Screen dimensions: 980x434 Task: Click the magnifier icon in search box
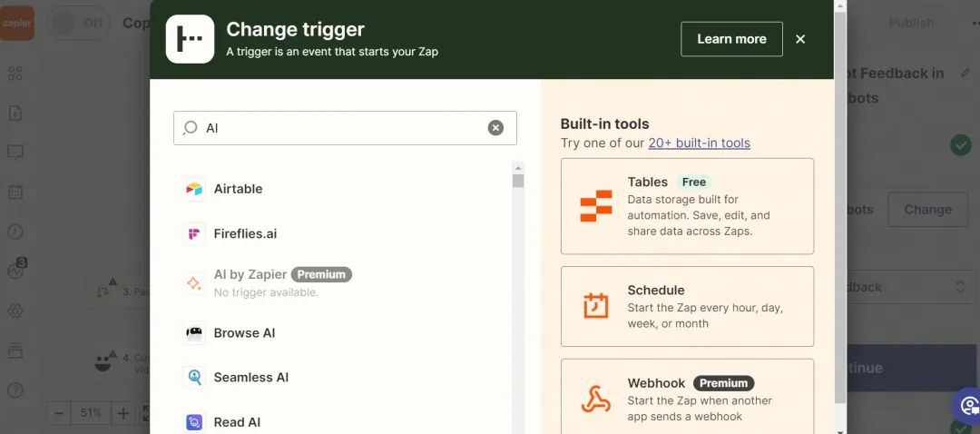click(x=190, y=128)
